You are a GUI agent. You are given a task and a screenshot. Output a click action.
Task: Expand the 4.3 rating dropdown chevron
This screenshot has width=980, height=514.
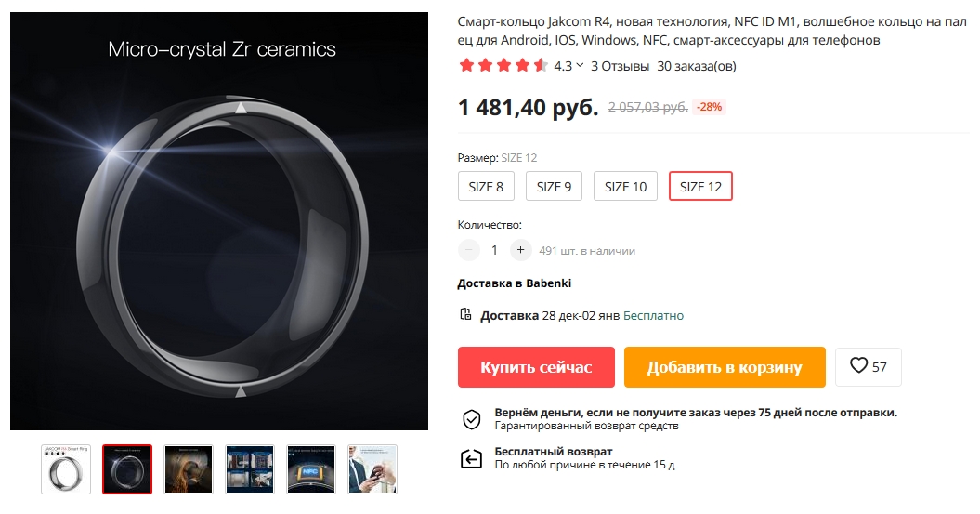[x=580, y=66]
